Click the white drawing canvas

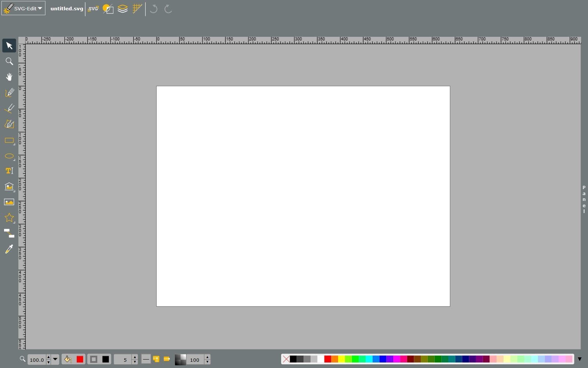tap(303, 196)
